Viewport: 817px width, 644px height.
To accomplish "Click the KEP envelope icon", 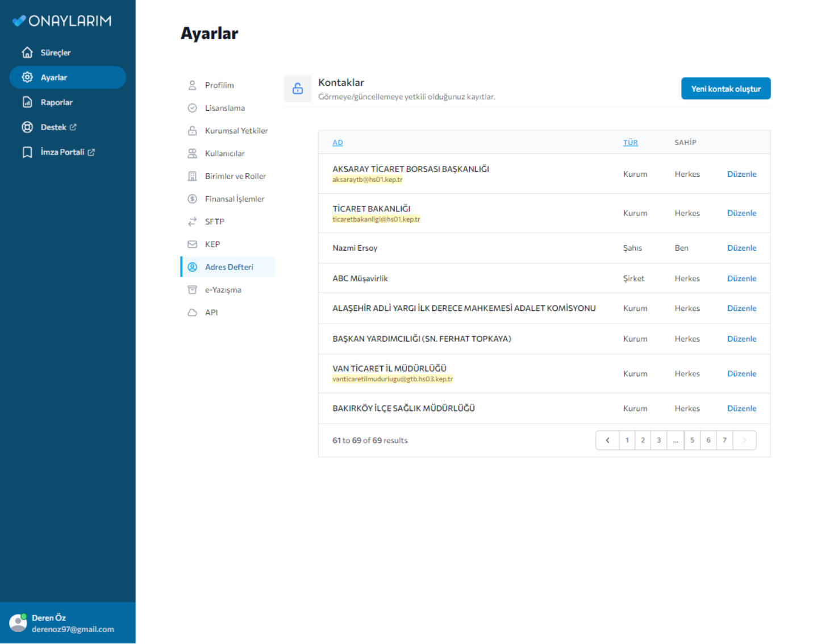I will (x=192, y=244).
